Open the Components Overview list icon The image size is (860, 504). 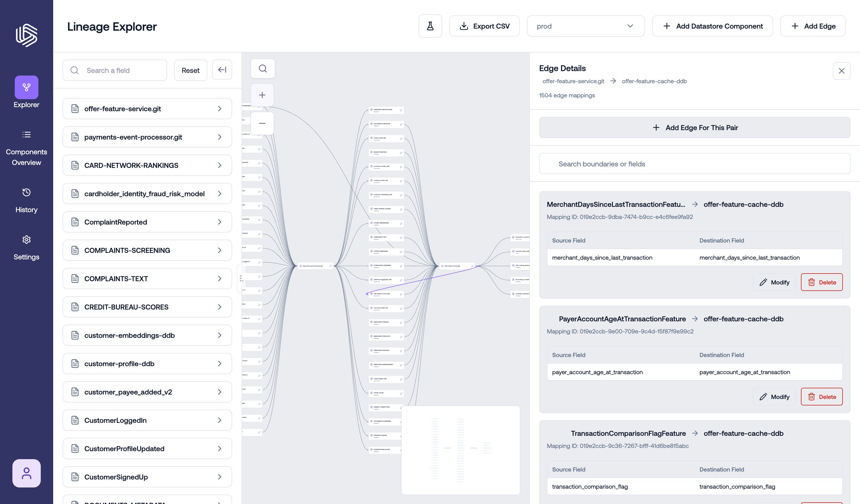(26, 135)
